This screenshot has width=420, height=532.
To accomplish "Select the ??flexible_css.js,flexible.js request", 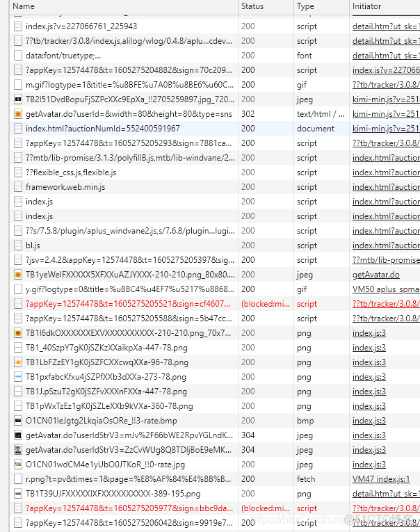I will [71, 172].
